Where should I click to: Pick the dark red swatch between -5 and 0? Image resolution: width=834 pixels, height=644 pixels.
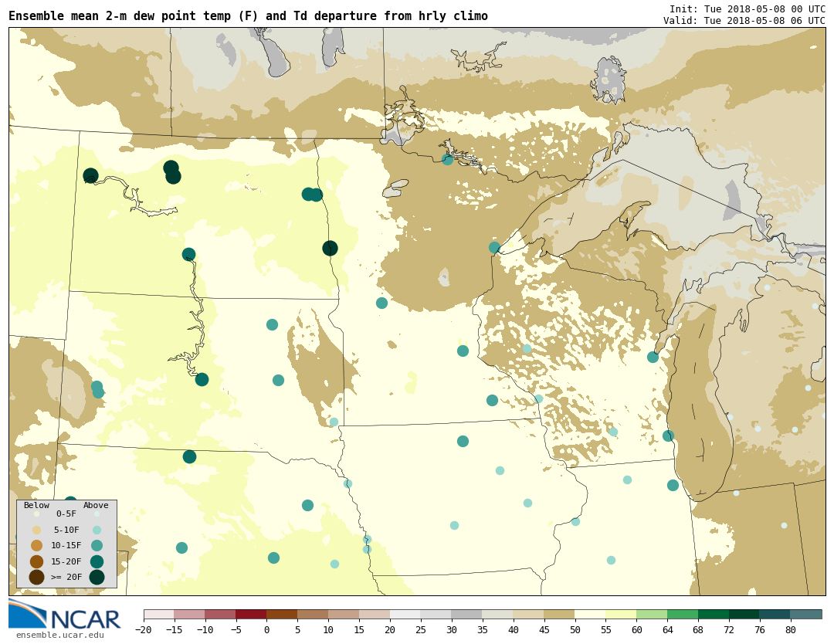click(x=251, y=615)
